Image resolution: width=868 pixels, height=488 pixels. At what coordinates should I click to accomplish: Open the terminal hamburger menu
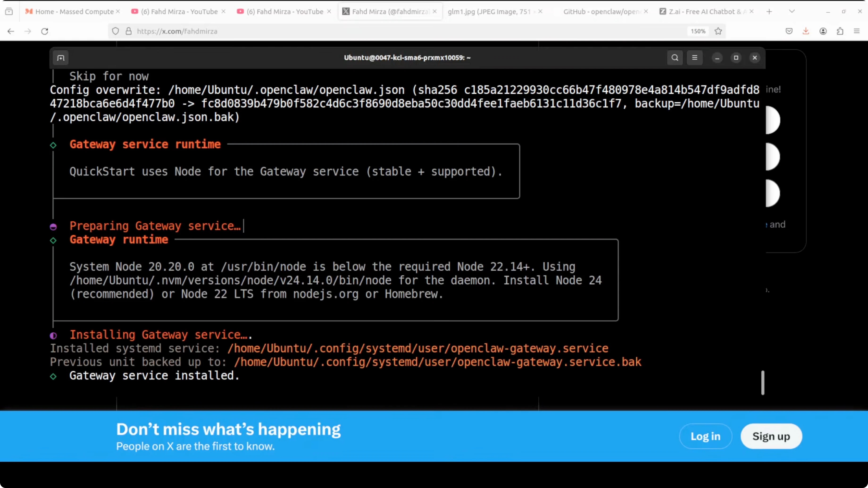(695, 58)
